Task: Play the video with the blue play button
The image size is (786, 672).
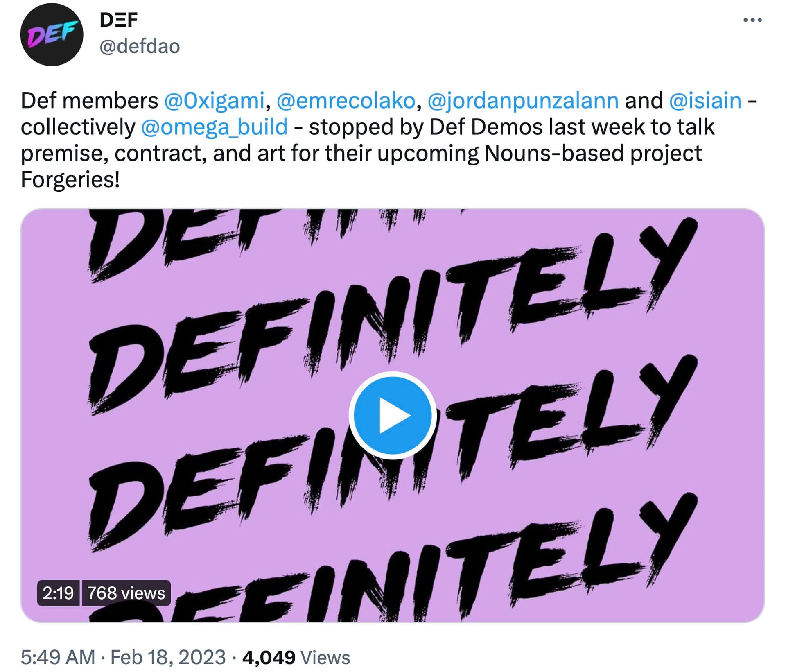Action: [x=392, y=415]
